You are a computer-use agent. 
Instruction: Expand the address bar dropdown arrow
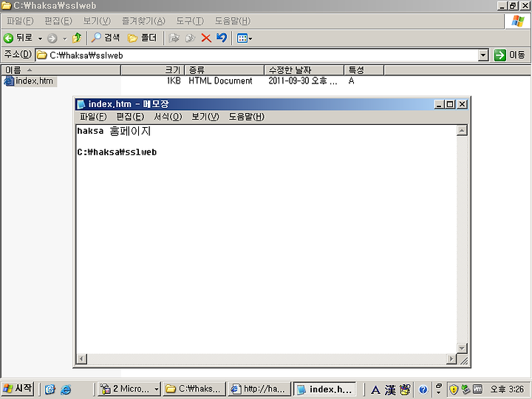tap(483, 55)
